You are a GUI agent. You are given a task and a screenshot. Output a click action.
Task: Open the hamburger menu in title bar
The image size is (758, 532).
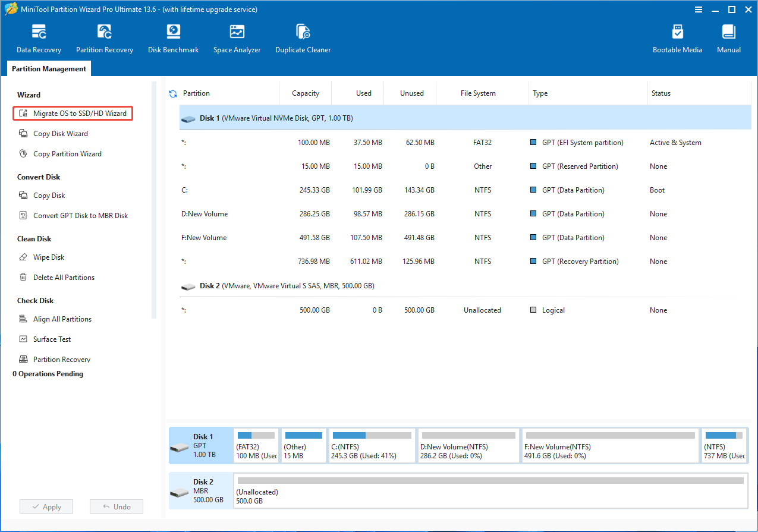(699, 9)
